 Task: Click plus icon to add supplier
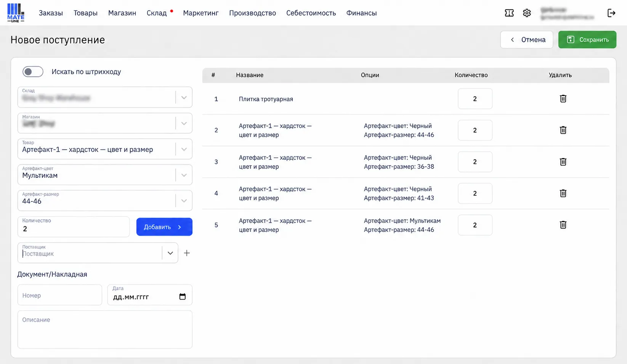(x=187, y=253)
